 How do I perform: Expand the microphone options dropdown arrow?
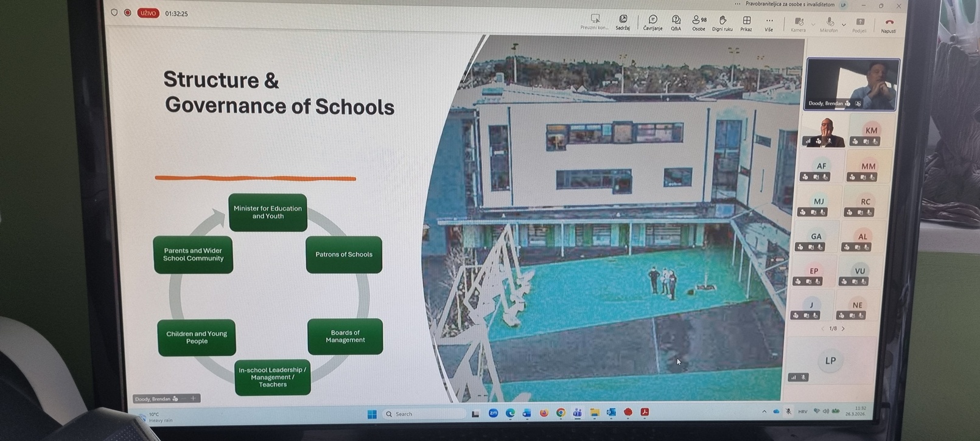click(x=844, y=25)
